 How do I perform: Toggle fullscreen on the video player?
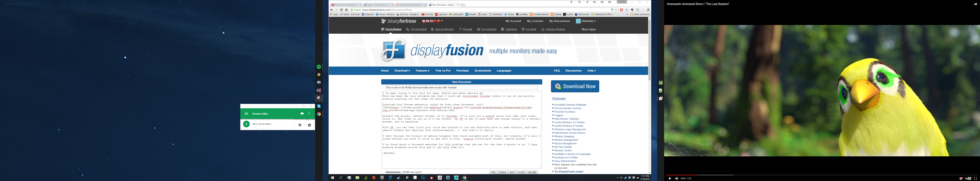click(975, 178)
